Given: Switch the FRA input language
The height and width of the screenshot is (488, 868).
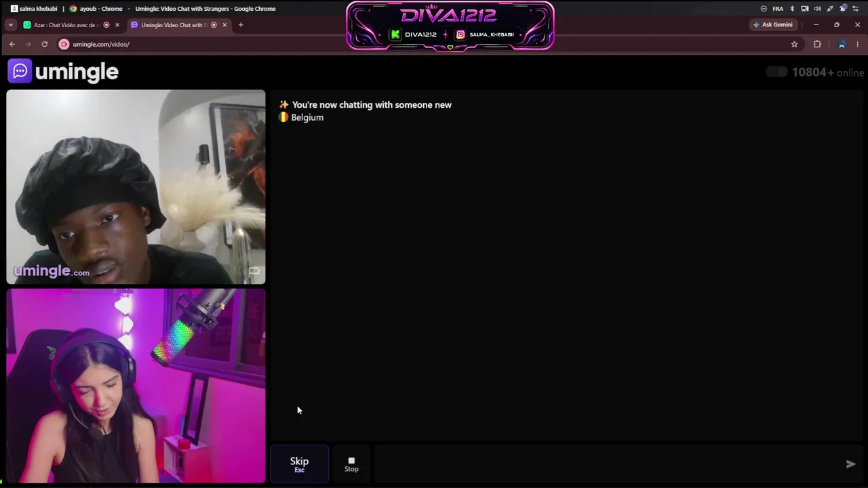Looking at the screenshot, I should pos(778,9).
